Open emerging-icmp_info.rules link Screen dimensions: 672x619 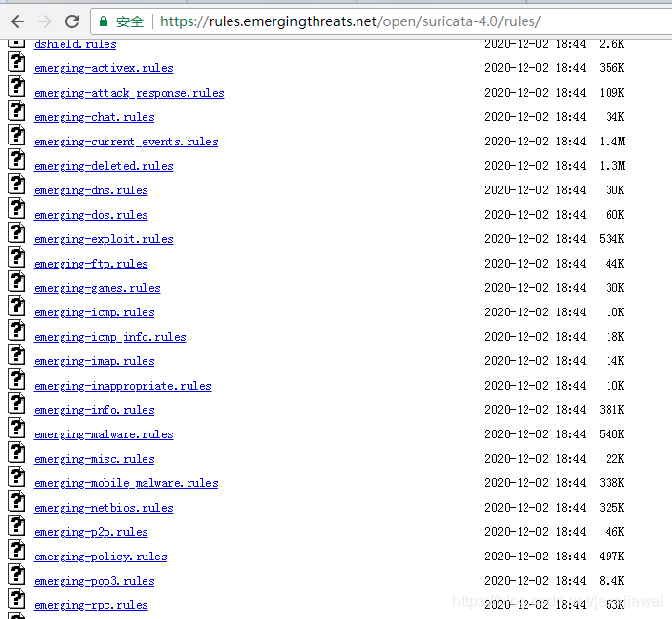(x=110, y=337)
